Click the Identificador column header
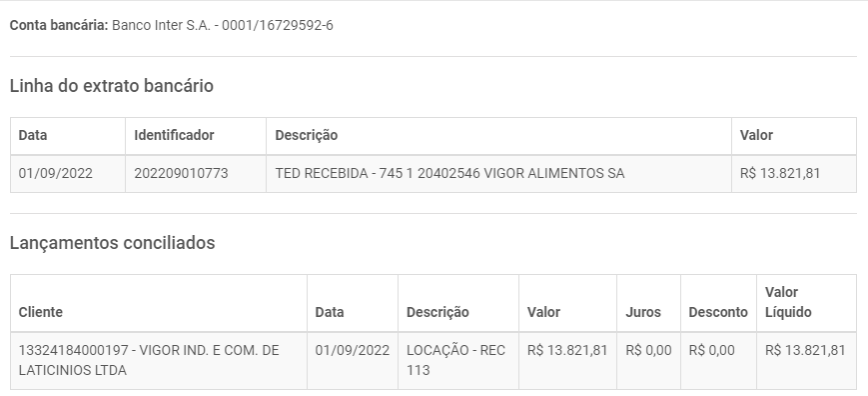The height and width of the screenshot is (396, 868). (x=174, y=135)
